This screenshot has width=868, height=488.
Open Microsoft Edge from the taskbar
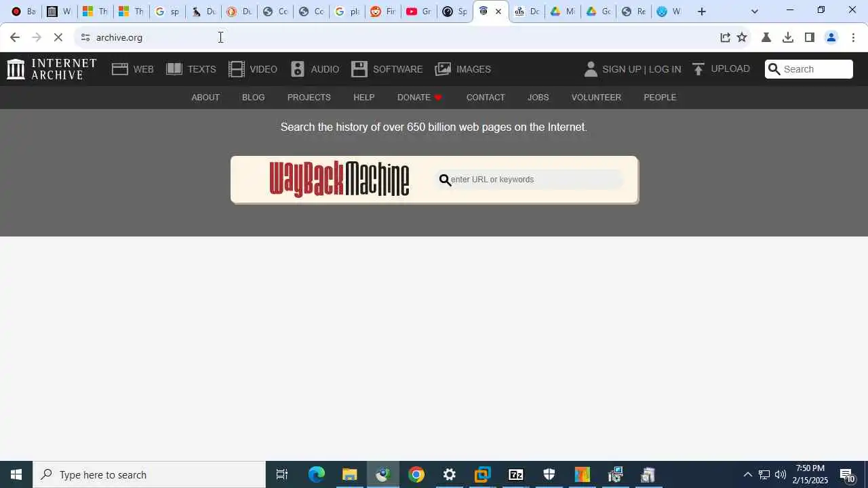[317, 474]
